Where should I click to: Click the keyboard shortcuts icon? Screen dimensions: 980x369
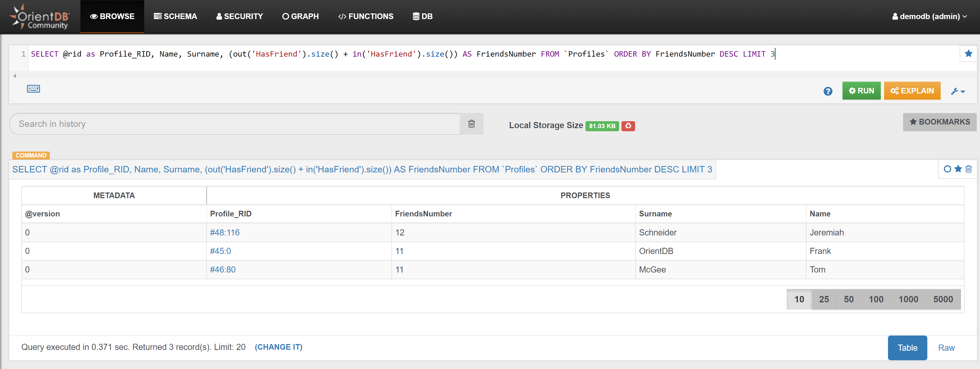(x=33, y=89)
